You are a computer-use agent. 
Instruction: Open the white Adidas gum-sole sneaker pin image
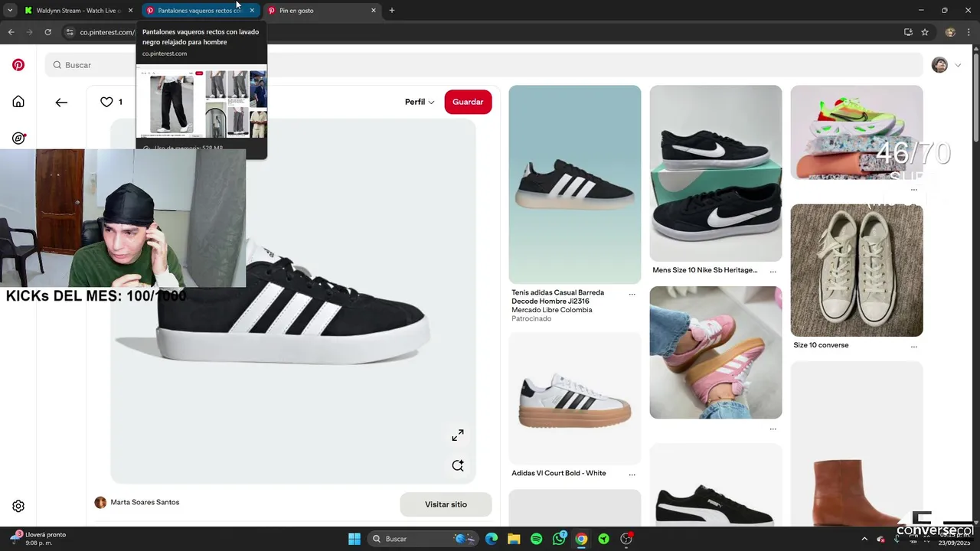(x=575, y=398)
